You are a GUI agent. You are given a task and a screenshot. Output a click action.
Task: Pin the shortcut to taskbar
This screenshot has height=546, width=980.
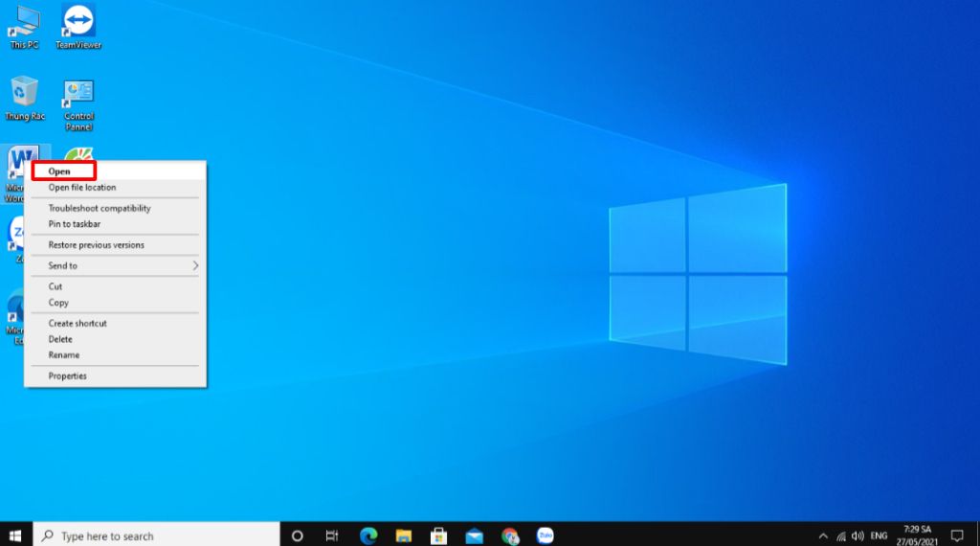point(115,224)
